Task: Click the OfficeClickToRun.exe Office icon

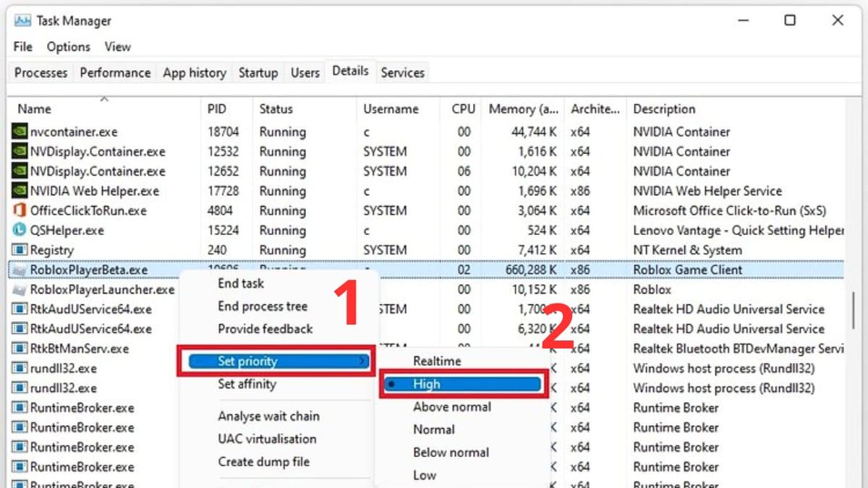Action: [x=20, y=210]
